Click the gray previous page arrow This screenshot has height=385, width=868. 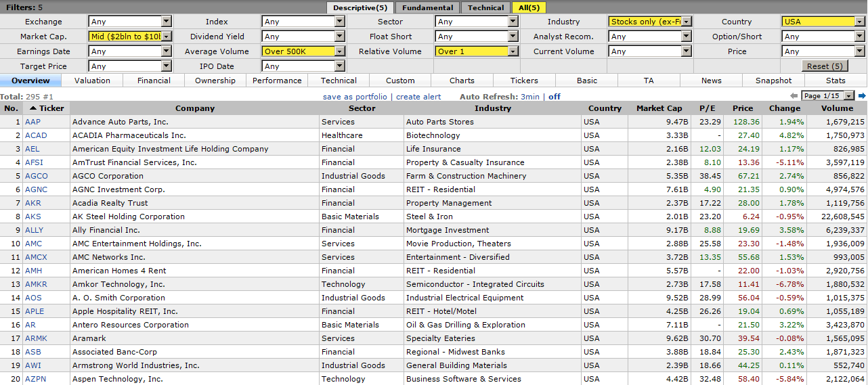tap(794, 96)
